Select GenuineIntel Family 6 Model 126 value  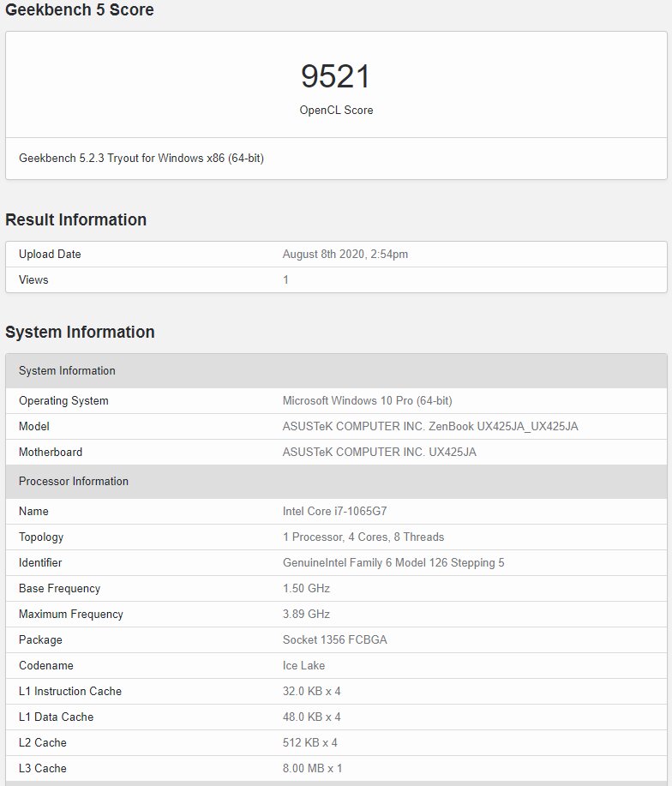[393, 563]
